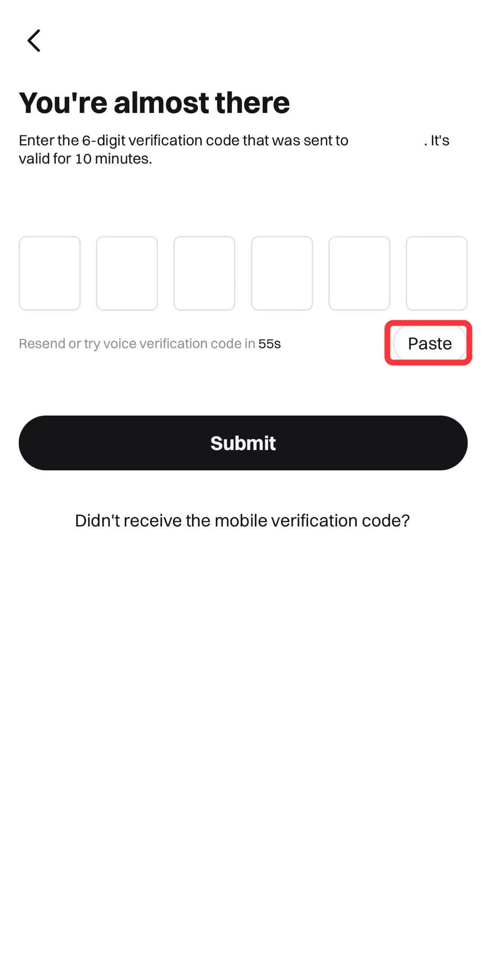Select the second code digit box
Screen dimensions: 486x980
coord(127,273)
